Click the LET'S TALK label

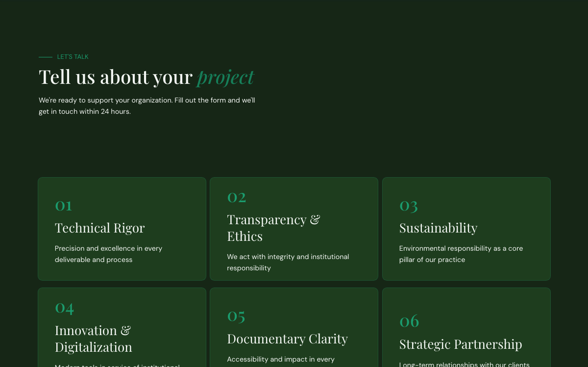click(x=73, y=57)
